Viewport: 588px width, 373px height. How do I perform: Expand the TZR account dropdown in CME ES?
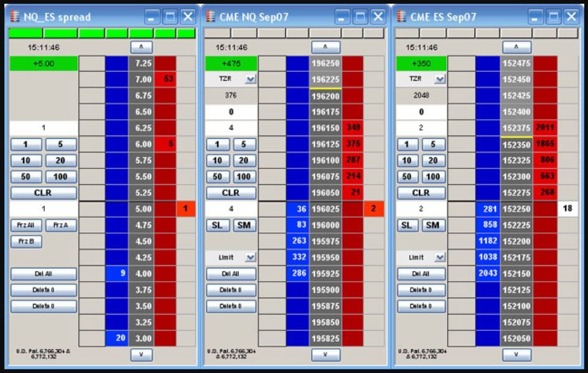tap(441, 79)
